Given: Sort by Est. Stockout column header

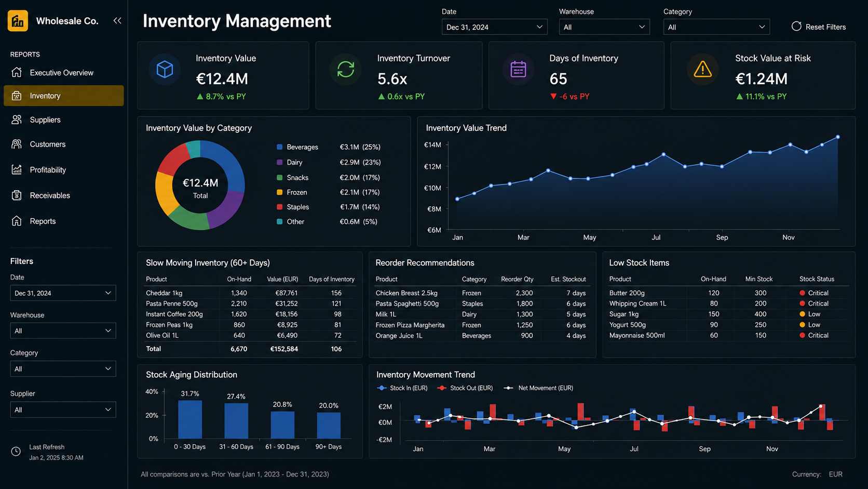Looking at the screenshot, I should [568, 279].
